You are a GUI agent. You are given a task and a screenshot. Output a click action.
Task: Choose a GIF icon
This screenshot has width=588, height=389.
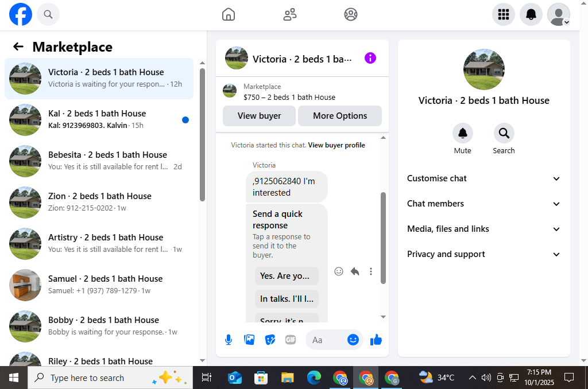[291, 340]
